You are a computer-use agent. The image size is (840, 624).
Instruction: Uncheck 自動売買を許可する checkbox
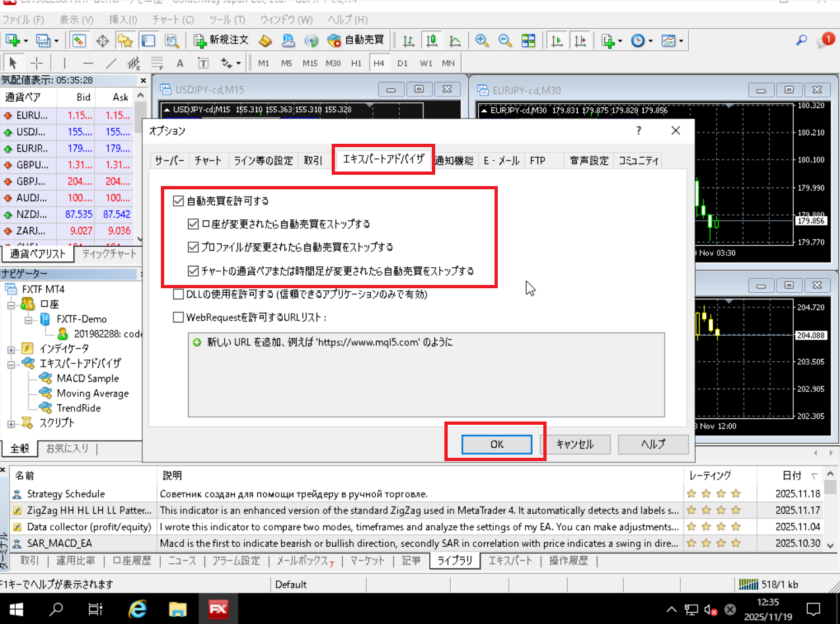[178, 201]
